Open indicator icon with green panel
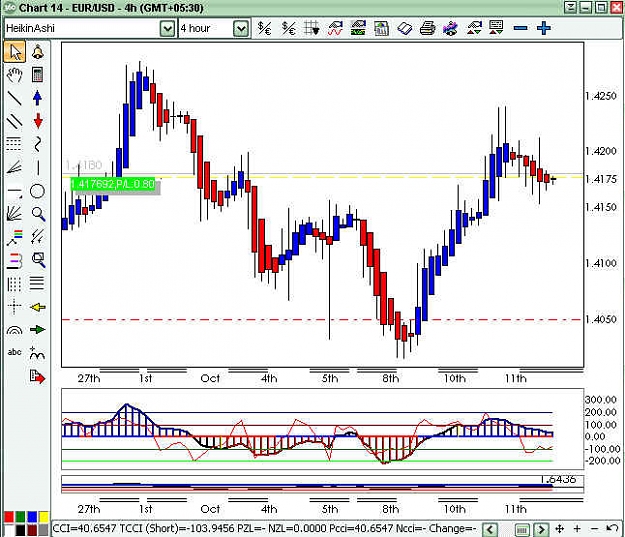The width and height of the screenshot is (625, 537). pos(358,28)
